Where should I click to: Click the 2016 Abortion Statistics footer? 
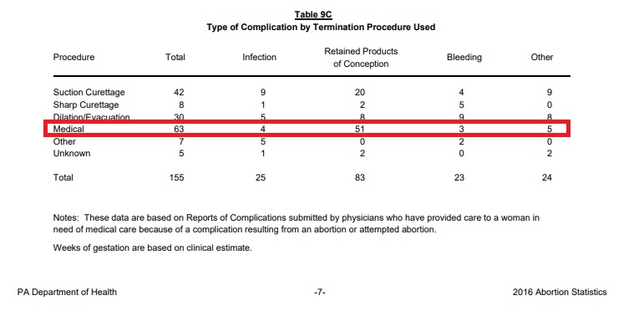pos(560,292)
